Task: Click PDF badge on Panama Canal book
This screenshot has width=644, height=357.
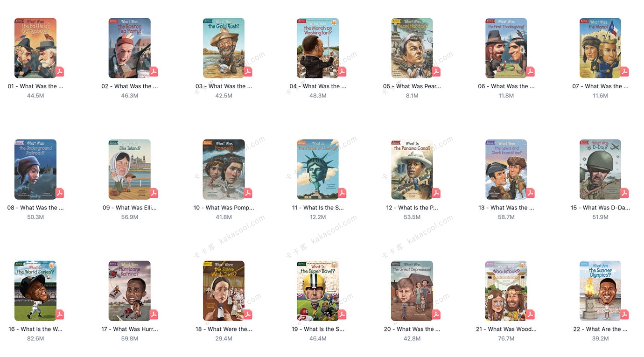Action: coord(436,193)
